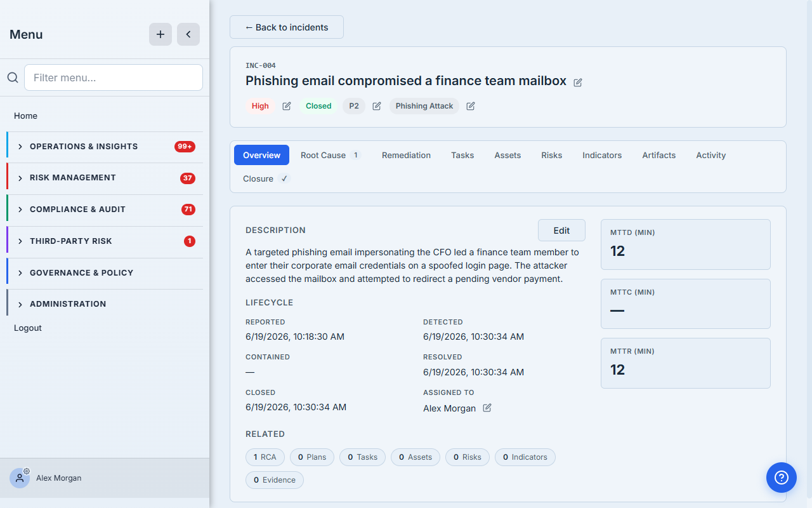Edit the High severity with its pencil icon
The width and height of the screenshot is (812, 508).
tap(287, 106)
